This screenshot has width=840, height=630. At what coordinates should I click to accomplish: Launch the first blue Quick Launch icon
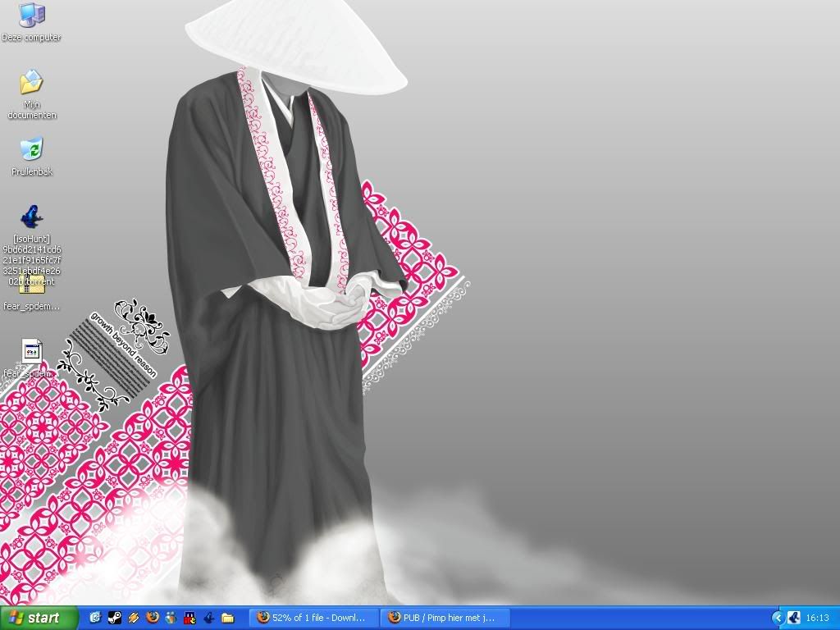click(95, 618)
